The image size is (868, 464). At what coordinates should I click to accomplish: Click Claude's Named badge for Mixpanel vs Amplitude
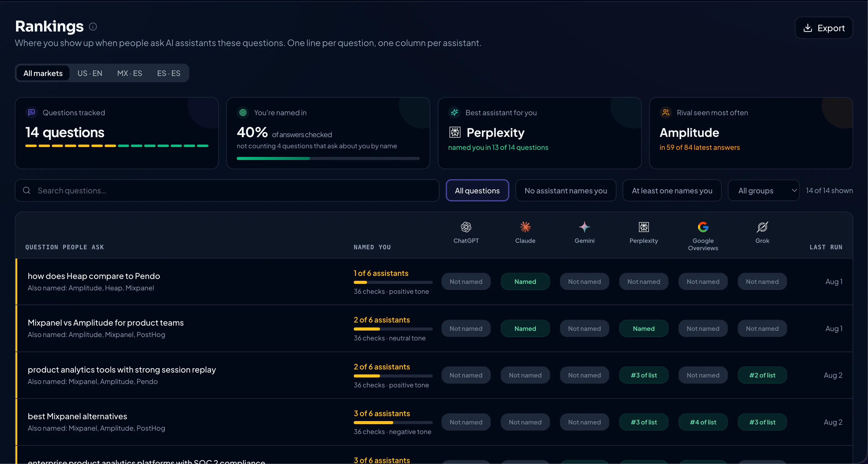click(525, 328)
